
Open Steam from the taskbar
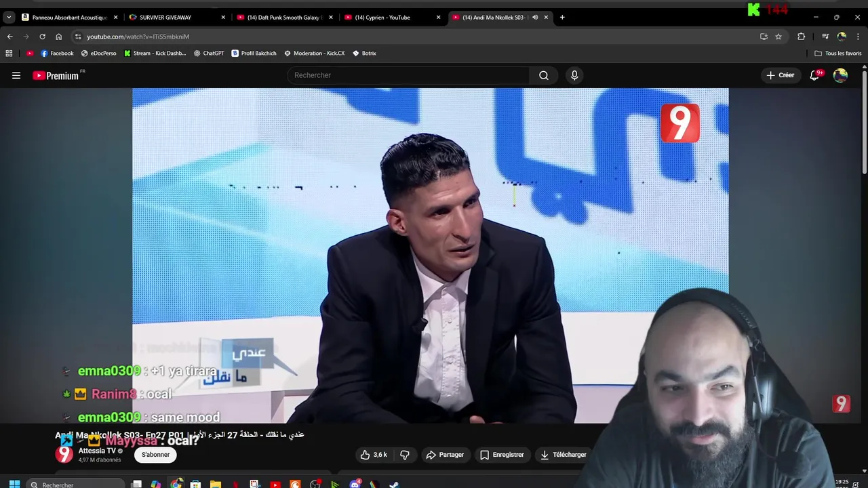coord(394,484)
